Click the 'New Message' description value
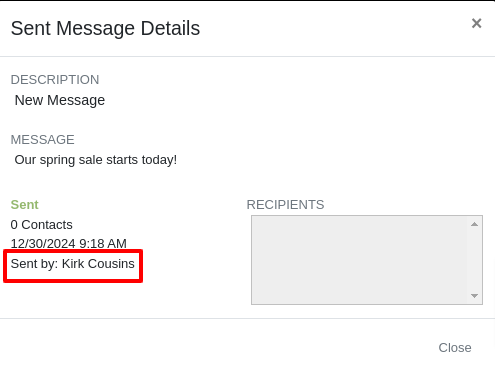 60,100
